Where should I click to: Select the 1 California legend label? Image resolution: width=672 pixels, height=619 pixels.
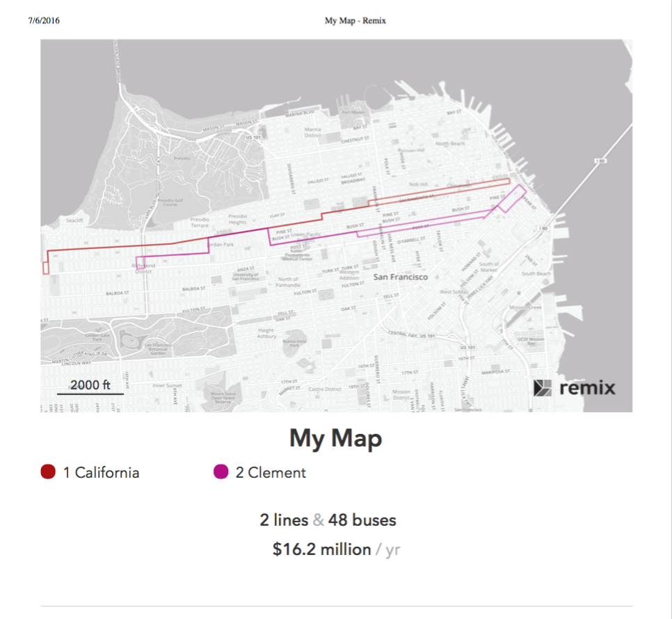(x=101, y=472)
